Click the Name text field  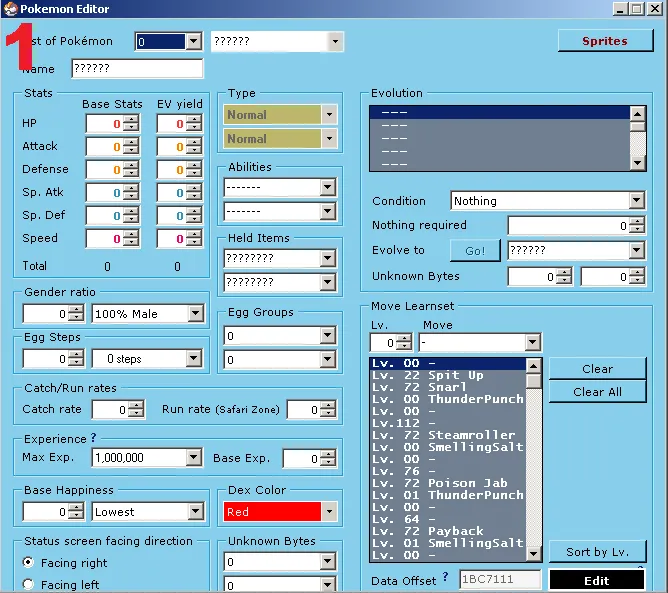click(x=137, y=68)
